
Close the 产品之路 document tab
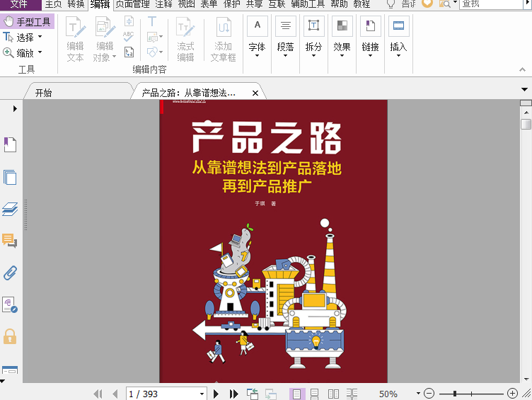(255, 93)
